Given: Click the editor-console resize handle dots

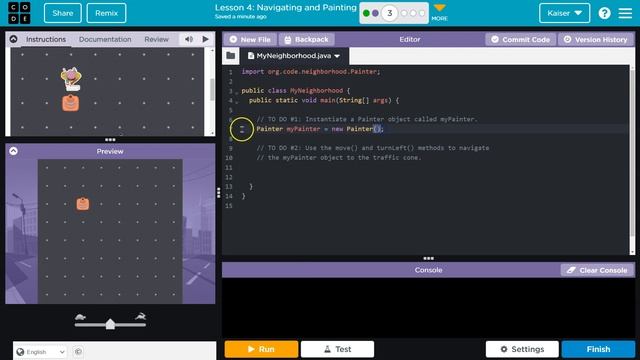Looking at the screenshot, I should (428, 258).
